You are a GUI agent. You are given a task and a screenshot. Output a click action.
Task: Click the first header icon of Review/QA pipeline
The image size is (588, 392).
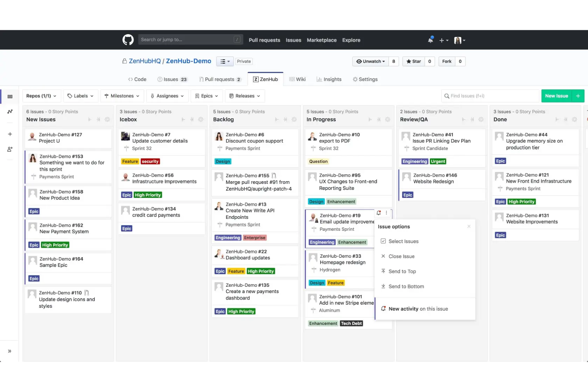coord(463,120)
